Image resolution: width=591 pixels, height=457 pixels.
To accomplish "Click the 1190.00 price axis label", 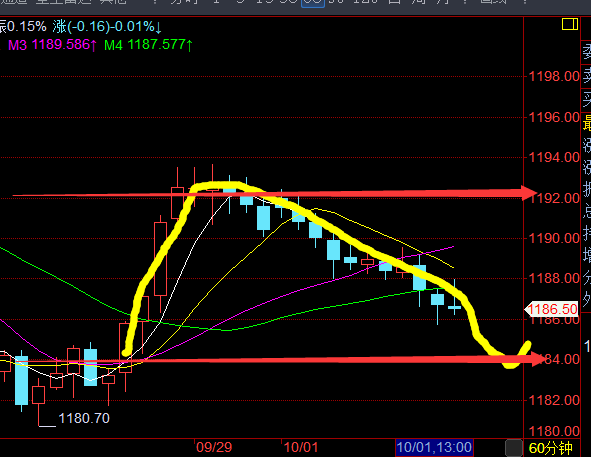I will click(554, 238).
